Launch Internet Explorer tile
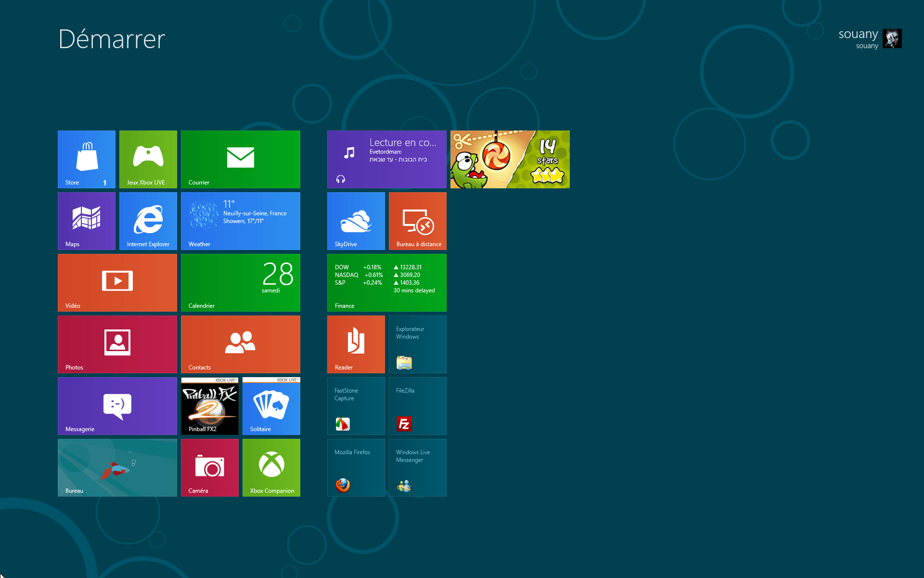The image size is (924, 578). coord(148,221)
